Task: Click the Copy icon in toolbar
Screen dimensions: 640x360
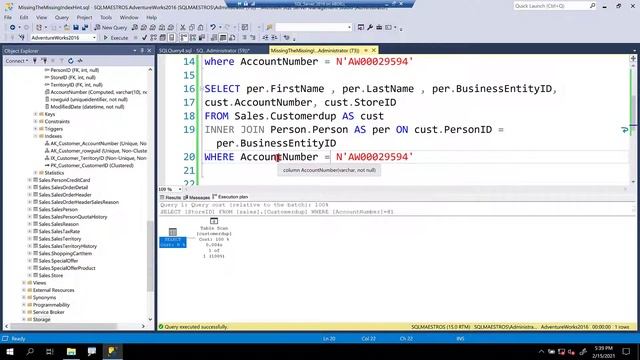Action: (192, 27)
